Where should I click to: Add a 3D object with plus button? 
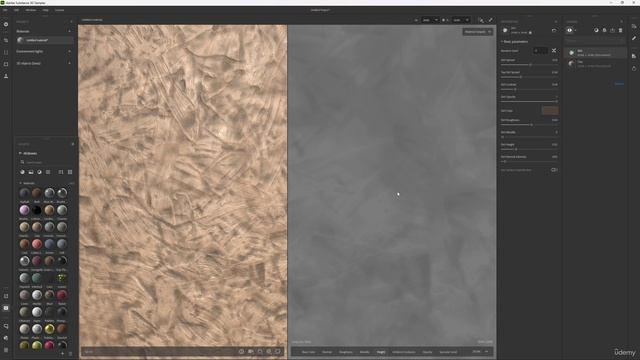[x=69, y=63]
